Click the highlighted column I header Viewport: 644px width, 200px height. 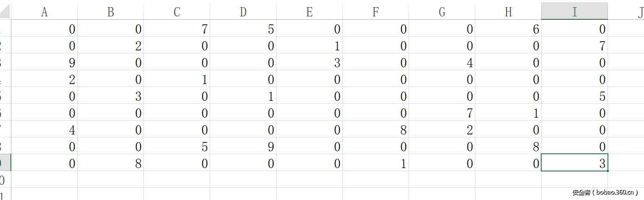(574, 12)
